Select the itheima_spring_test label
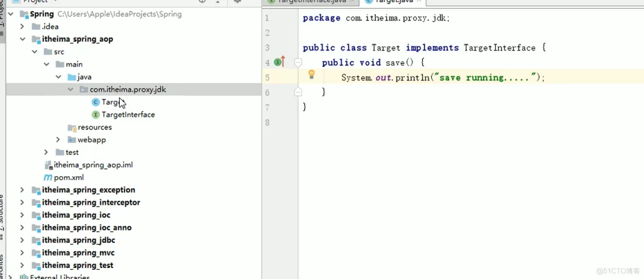This screenshot has height=279, width=644. click(x=78, y=265)
